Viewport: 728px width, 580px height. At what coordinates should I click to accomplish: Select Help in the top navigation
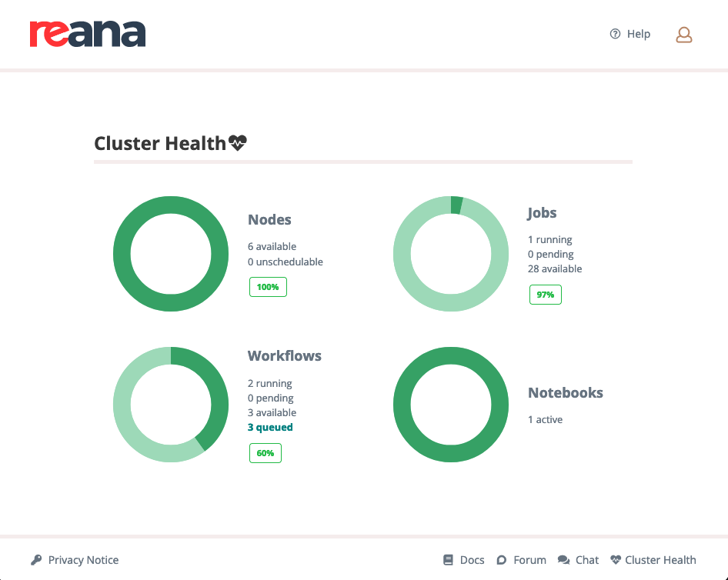pyautogui.click(x=637, y=34)
